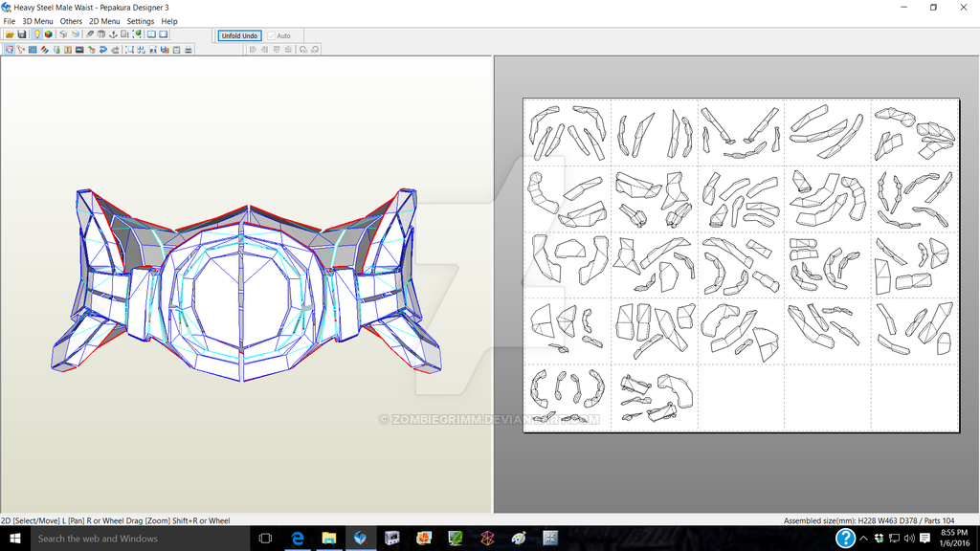Open the Help menu

point(169,21)
